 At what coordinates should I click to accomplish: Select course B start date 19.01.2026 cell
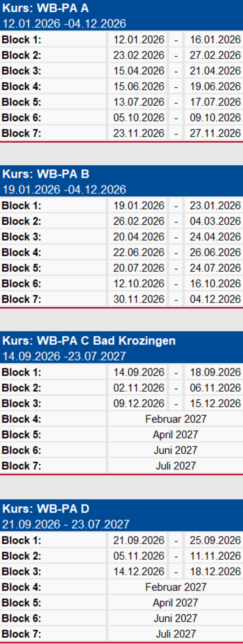[x=138, y=206]
